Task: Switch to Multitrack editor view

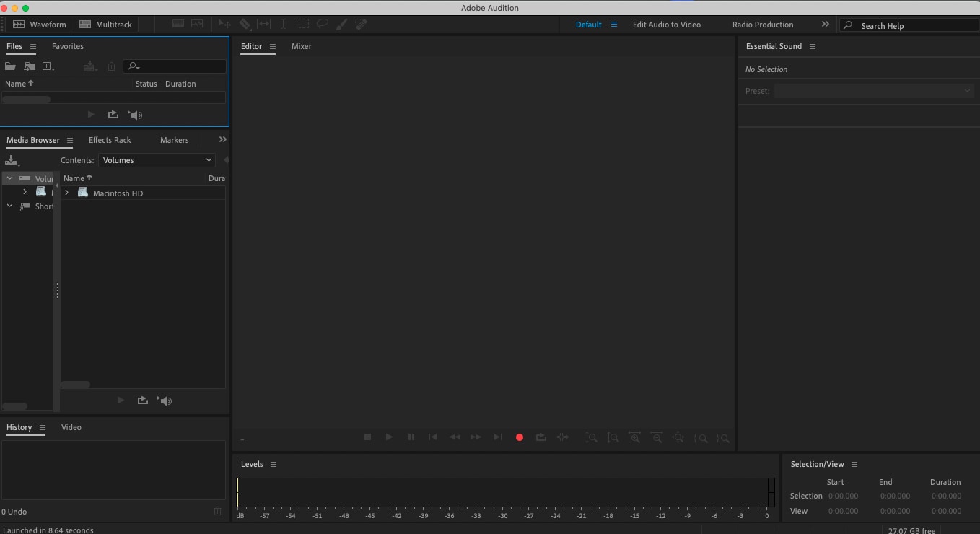Action: [x=105, y=25]
